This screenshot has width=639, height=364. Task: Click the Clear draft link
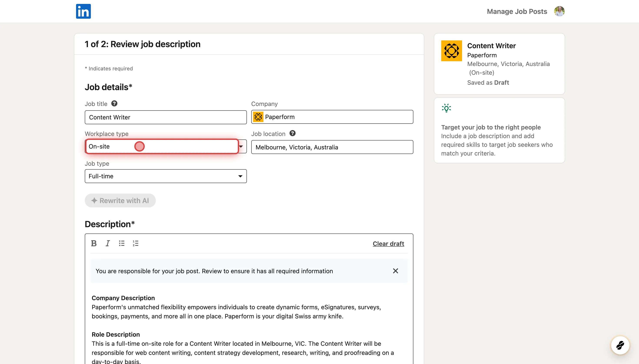[x=388, y=244]
